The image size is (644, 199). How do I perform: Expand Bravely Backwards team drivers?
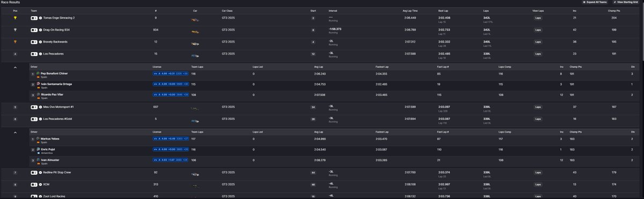[41, 42]
